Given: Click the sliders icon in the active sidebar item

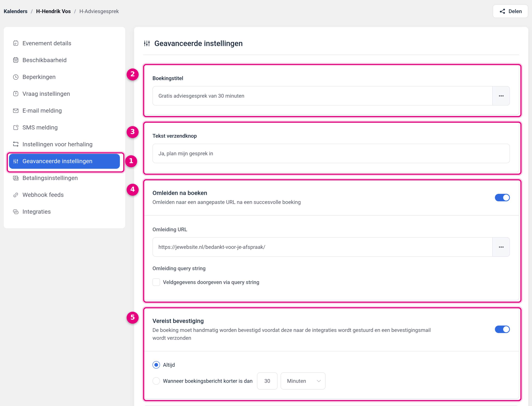Looking at the screenshot, I should tap(16, 161).
